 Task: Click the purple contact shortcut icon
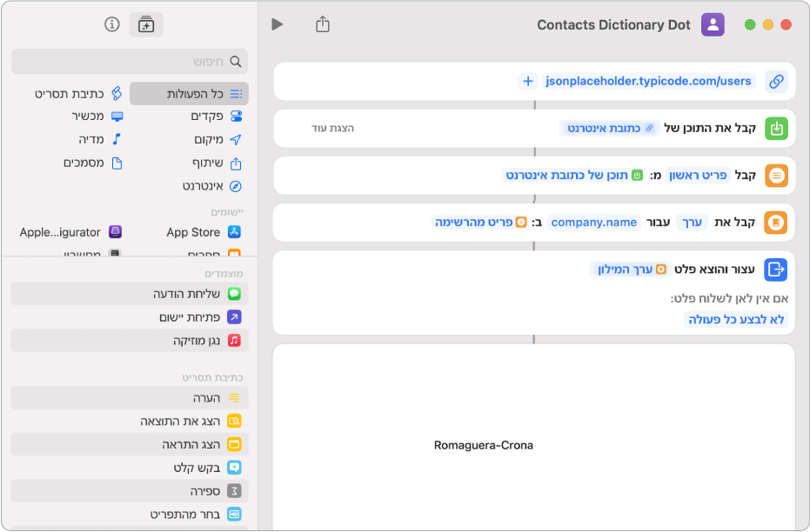tap(713, 24)
